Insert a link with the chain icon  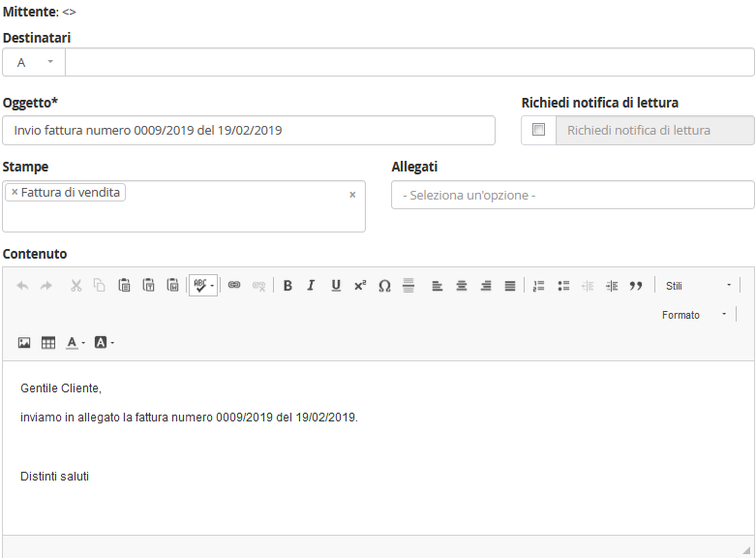click(x=233, y=286)
